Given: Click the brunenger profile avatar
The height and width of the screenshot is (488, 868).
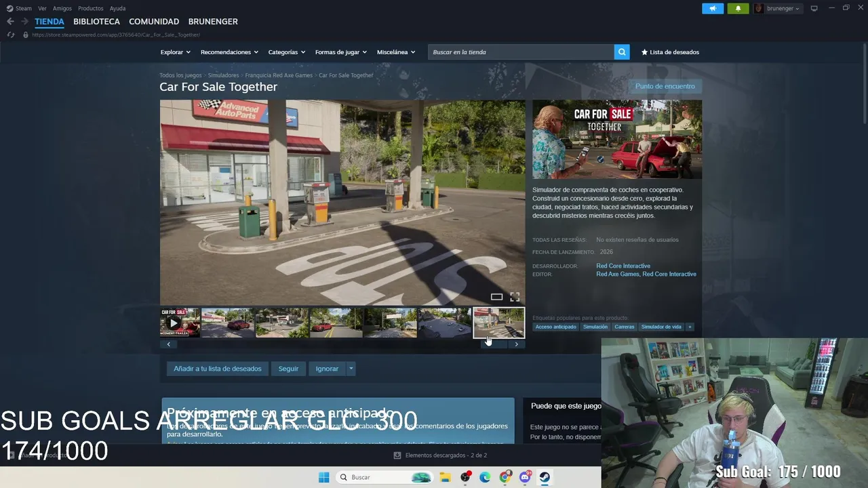Looking at the screenshot, I should (759, 8).
